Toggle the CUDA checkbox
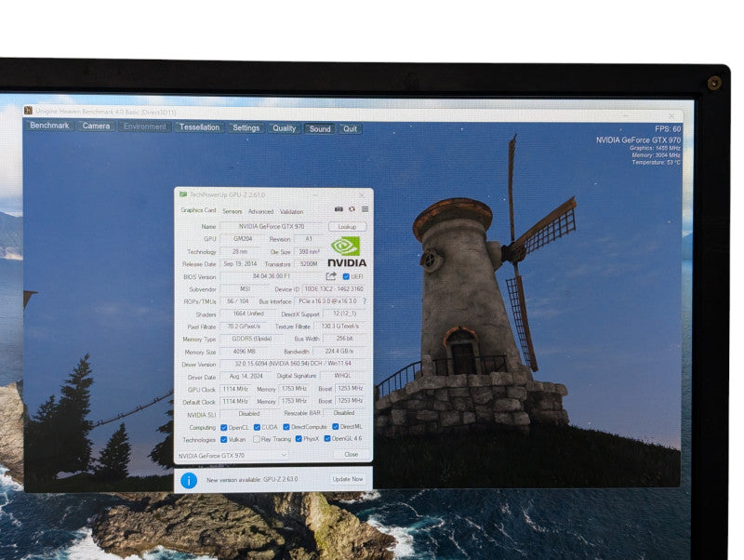This screenshot has width=744, height=560. point(257,427)
